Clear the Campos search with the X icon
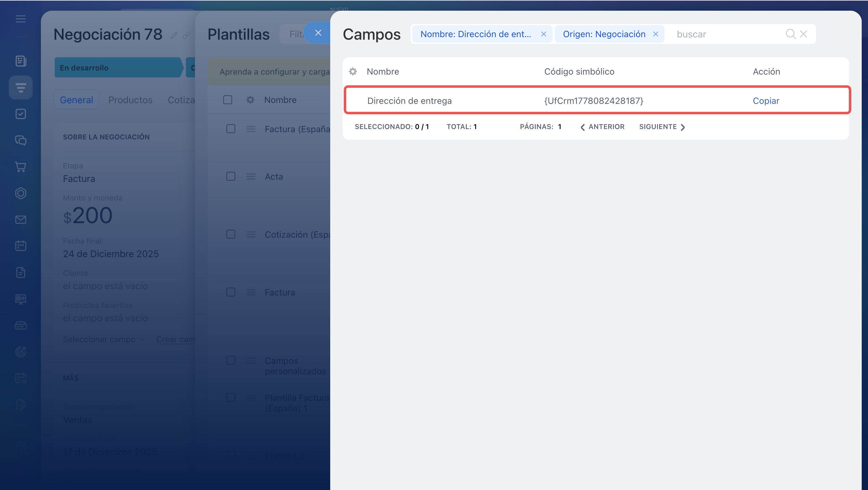Screen dimensions: 868x490 pos(804,34)
